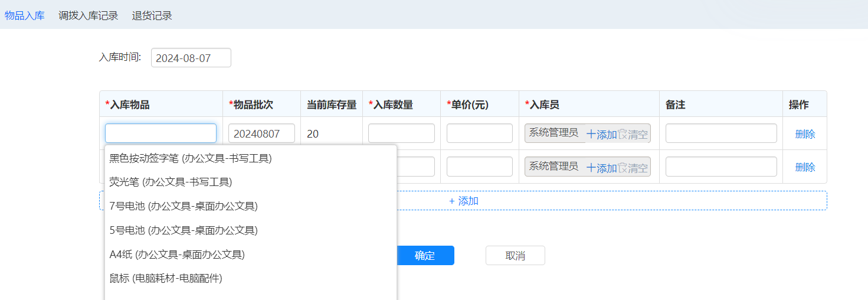The image size is (868, 300).
Task: Switch to 调拨入库记录 tab
Action: point(88,15)
